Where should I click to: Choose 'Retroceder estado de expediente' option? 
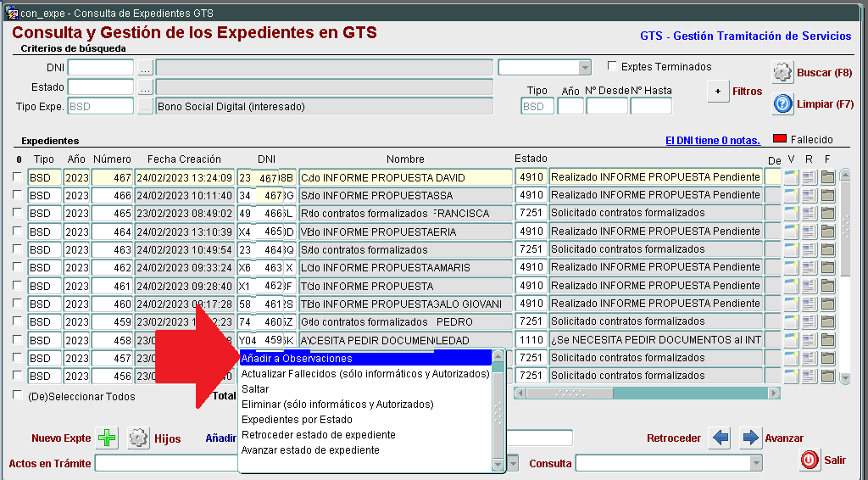(x=318, y=435)
